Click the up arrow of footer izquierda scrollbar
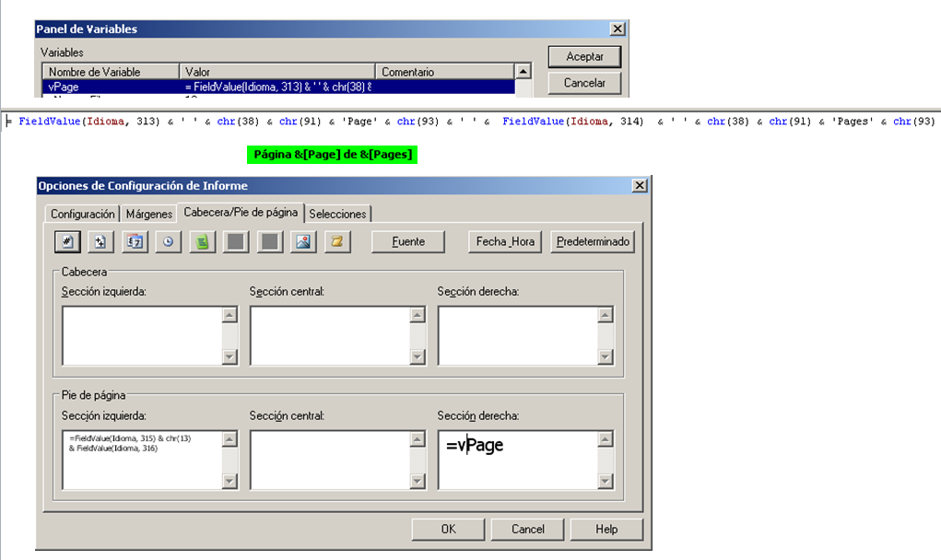Viewport: 941px width, 560px height. 229,439
